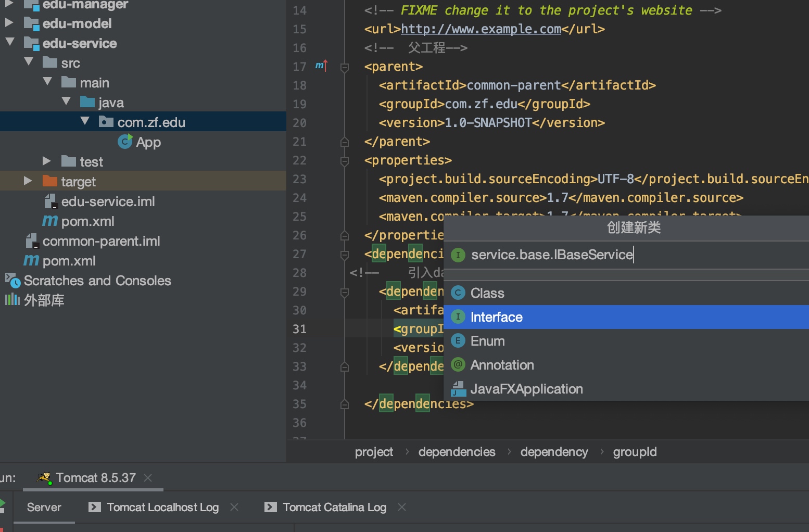
Task: Fold the parent tag block in gutter
Action: coord(345,67)
